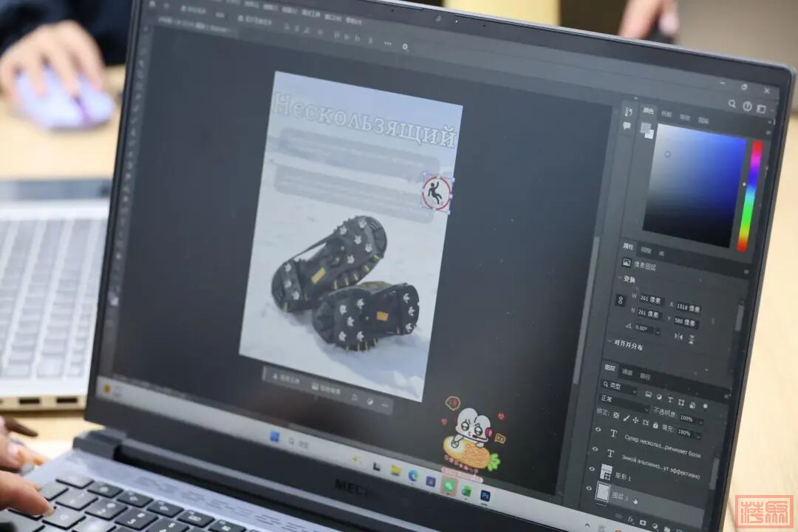
Task: Click the search magnifier icon in Photoshop's top bar
Action: tap(731, 105)
